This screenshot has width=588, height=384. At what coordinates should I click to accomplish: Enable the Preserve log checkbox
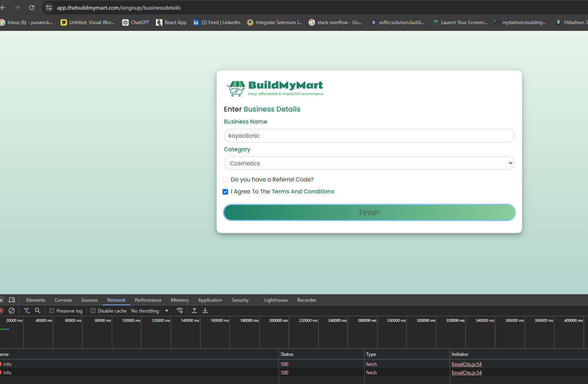tap(52, 311)
